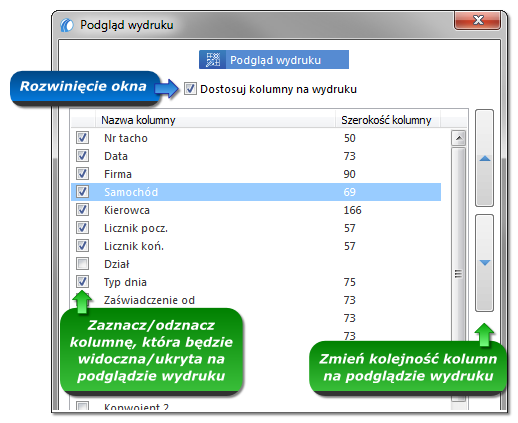This screenshot has width=518, height=423.
Task: Enable the Dział column checkbox
Action: tap(82, 263)
